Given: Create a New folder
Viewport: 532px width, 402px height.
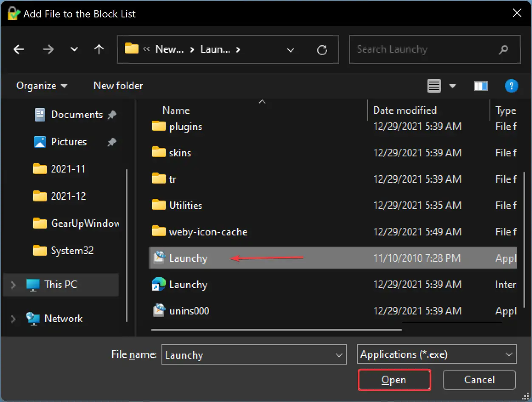Looking at the screenshot, I should 118,86.
